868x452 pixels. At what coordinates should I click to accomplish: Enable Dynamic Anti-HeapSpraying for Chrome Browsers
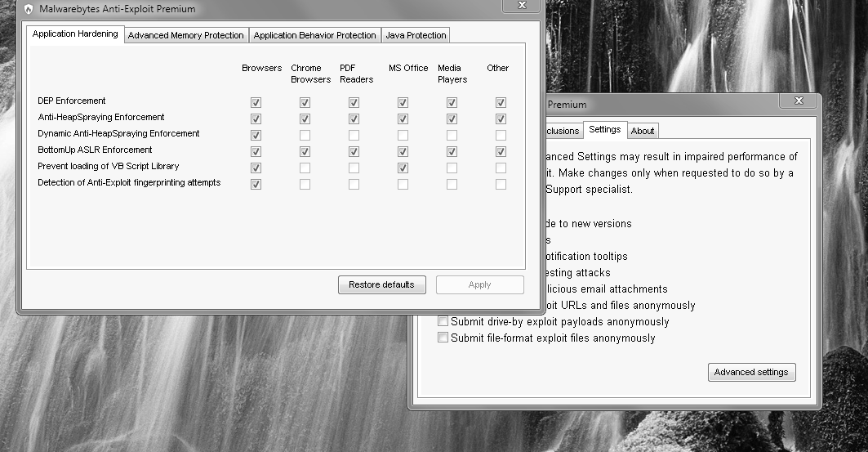(x=305, y=135)
